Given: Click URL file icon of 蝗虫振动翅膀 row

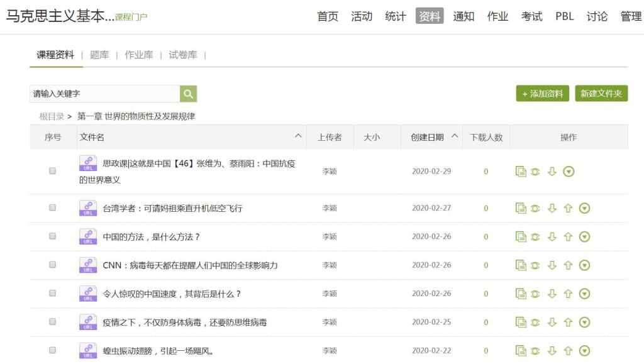Looking at the screenshot, I should pos(88,351).
